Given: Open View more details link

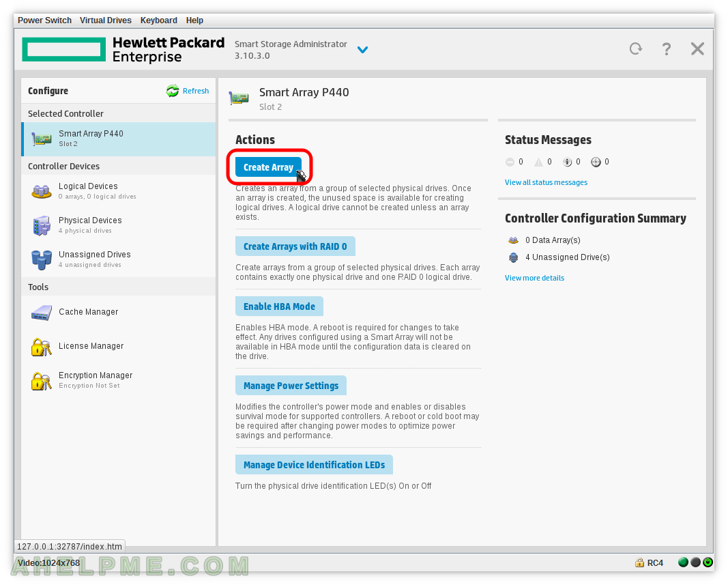Looking at the screenshot, I should click(534, 278).
